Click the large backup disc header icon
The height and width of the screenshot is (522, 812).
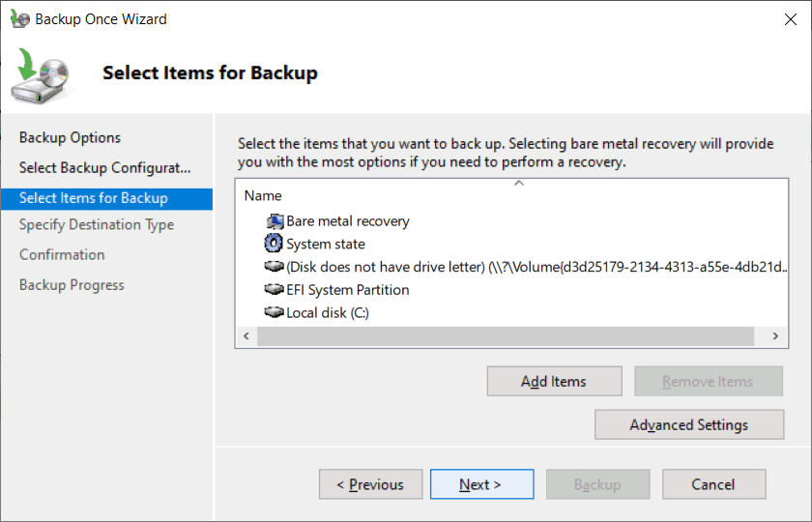click(42, 75)
